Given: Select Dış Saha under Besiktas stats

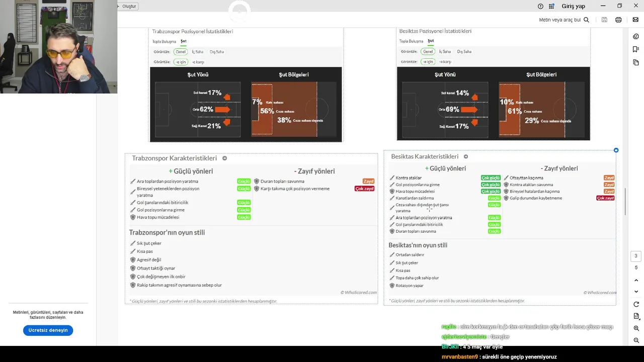Looking at the screenshot, I should click(464, 51).
